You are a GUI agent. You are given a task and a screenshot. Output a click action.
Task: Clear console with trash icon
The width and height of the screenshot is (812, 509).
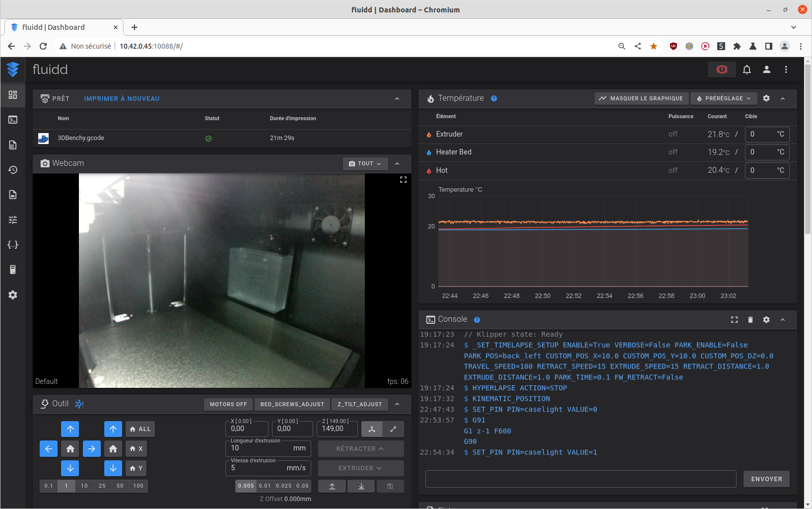[750, 320]
